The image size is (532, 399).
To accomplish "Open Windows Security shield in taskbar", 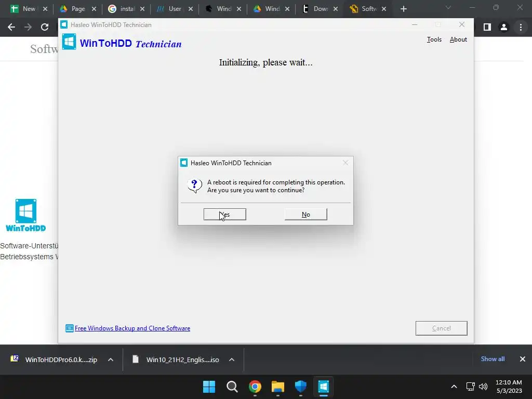I will pos(301,387).
